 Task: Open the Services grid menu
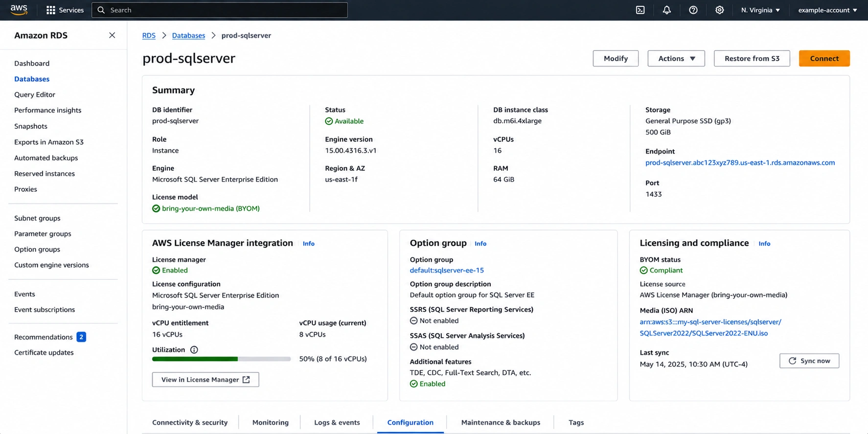pyautogui.click(x=65, y=10)
